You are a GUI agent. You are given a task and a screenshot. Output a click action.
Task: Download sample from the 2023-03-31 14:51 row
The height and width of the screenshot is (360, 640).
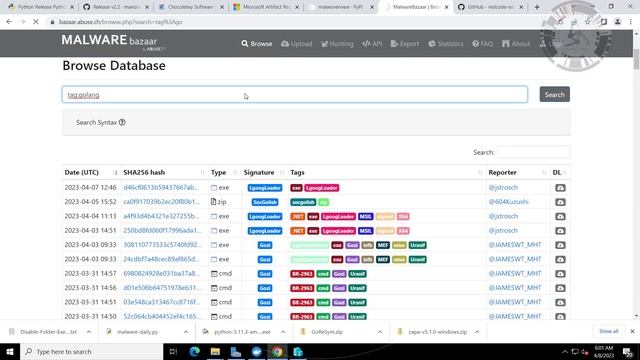coord(560,302)
